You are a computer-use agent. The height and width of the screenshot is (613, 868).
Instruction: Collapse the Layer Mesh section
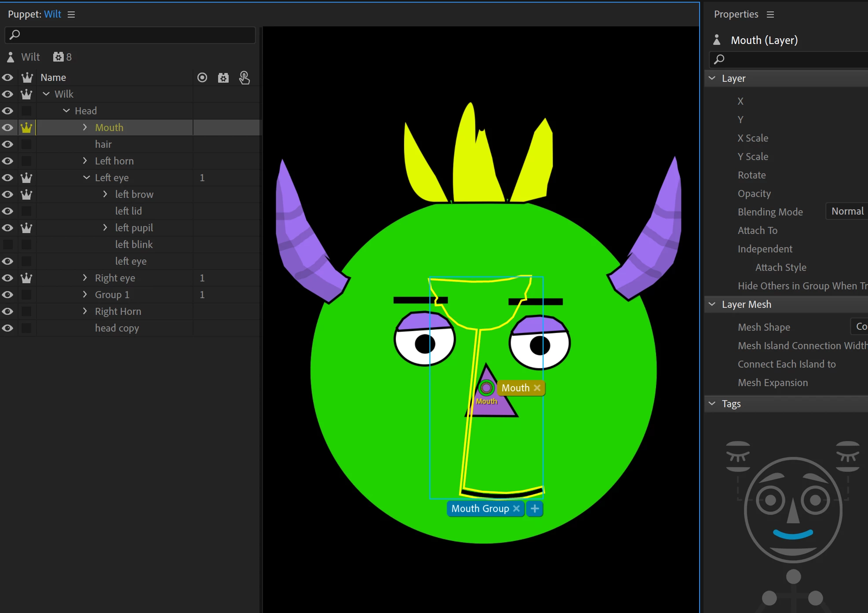[x=712, y=304]
